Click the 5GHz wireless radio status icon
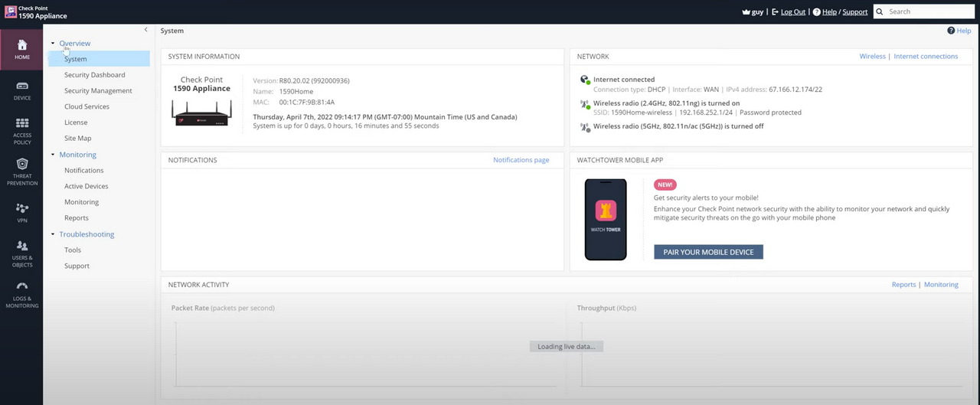Viewport: 980px width, 405px height. 585,127
